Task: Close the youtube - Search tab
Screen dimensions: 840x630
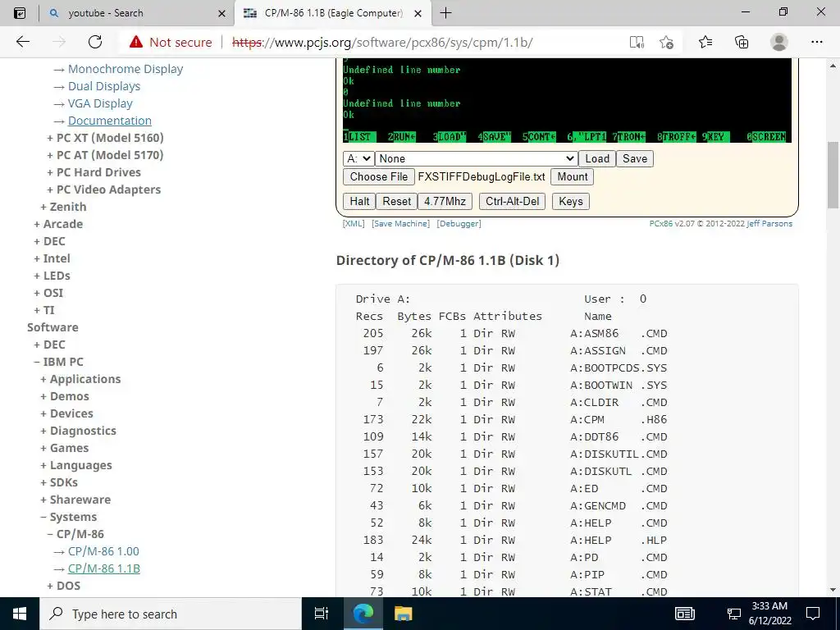Action: pyautogui.click(x=221, y=13)
